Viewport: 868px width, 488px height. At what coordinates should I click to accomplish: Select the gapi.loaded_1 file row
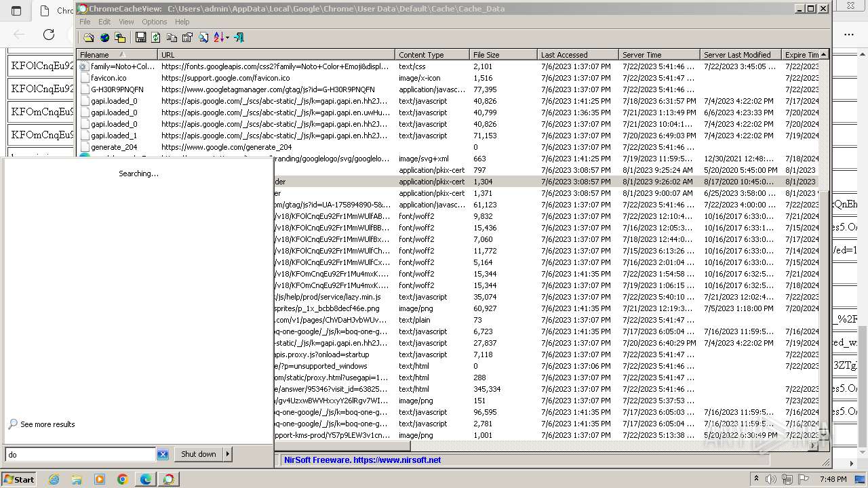[448, 136]
